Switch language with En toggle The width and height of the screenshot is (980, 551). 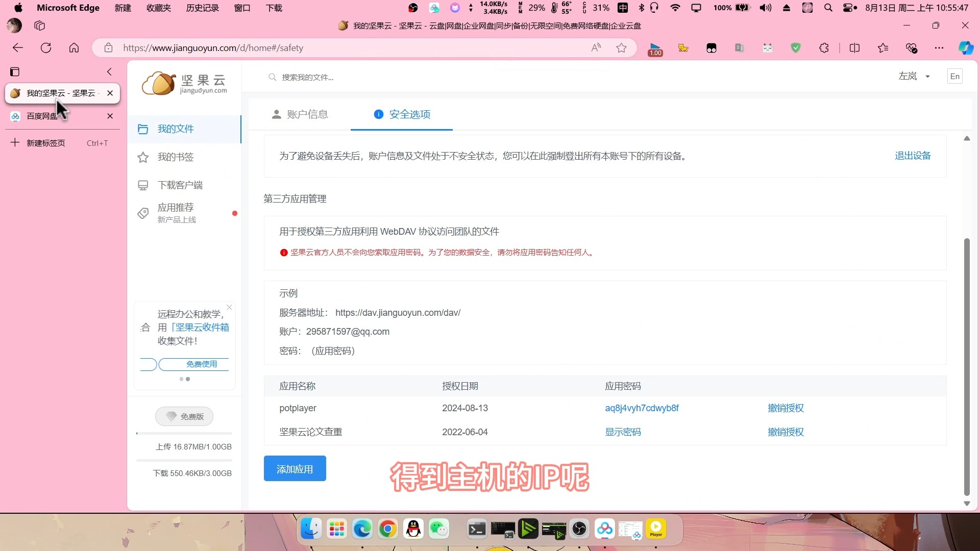[954, 77]
